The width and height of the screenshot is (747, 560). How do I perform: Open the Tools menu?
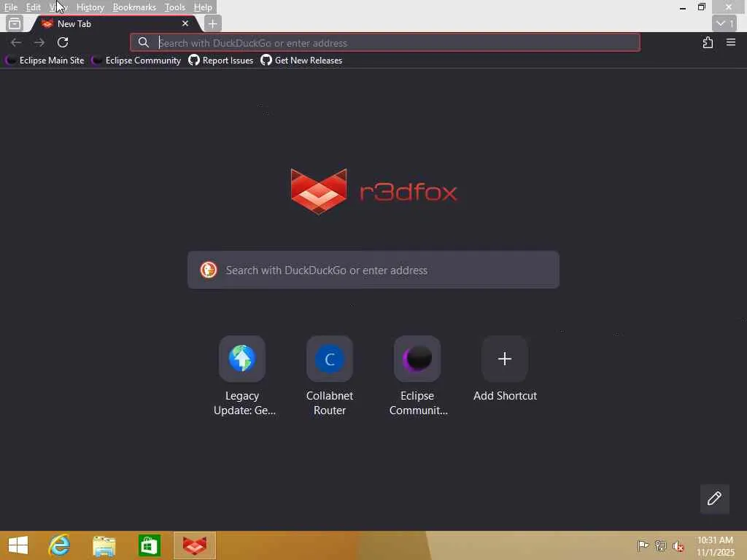[x=174, y=7]
